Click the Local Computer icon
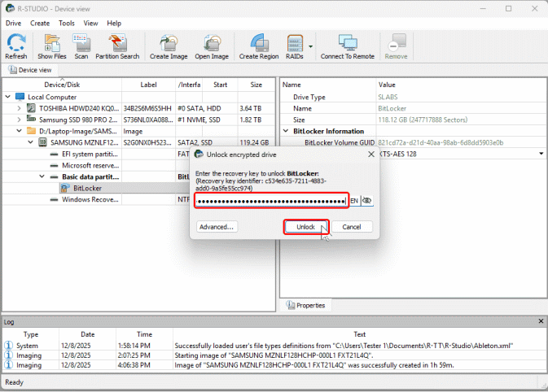This screenshot has height=392, width=548. click(x=20, y=97)
